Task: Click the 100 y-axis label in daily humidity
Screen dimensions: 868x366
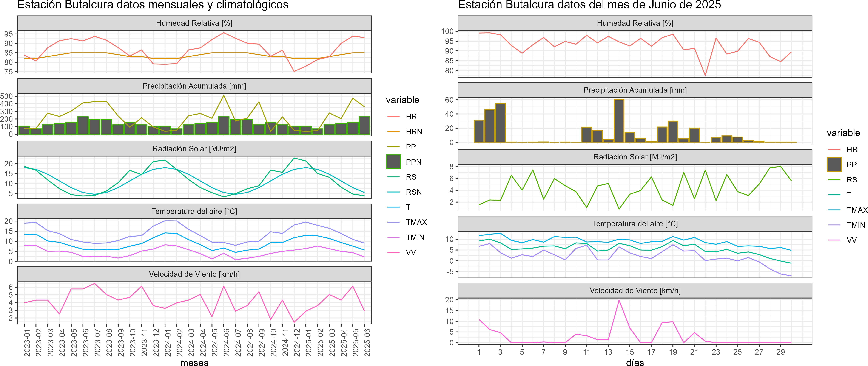Action: pos(447,31)
